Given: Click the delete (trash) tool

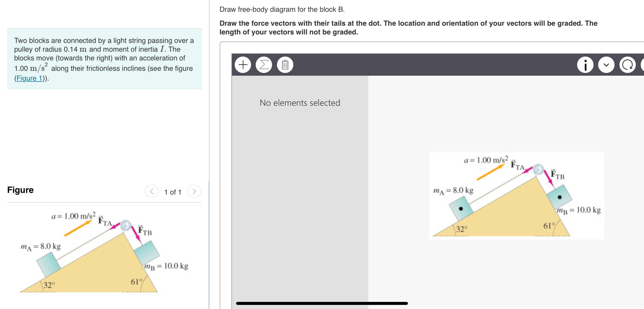Looking at the screenshot, I should [285, 64].
